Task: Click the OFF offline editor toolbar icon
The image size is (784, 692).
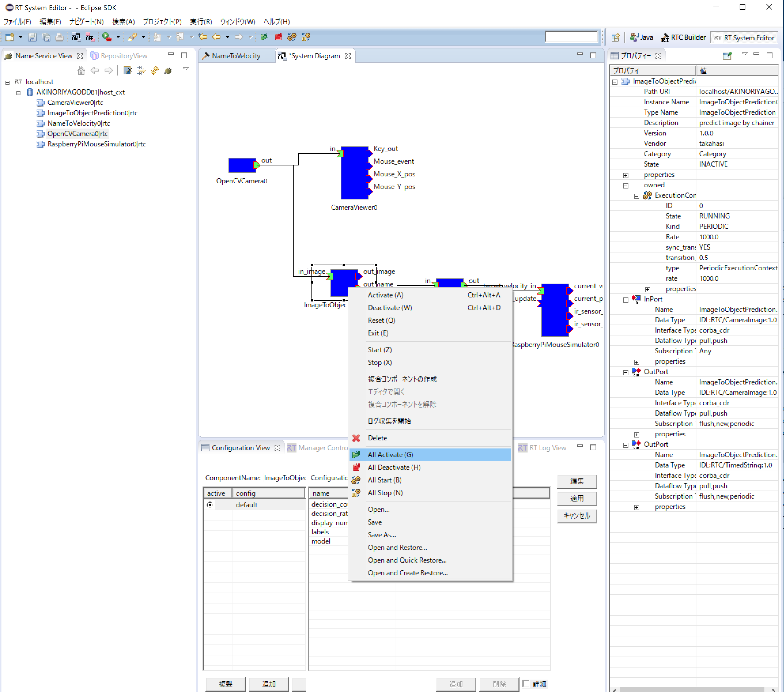Action: point(90,37)
